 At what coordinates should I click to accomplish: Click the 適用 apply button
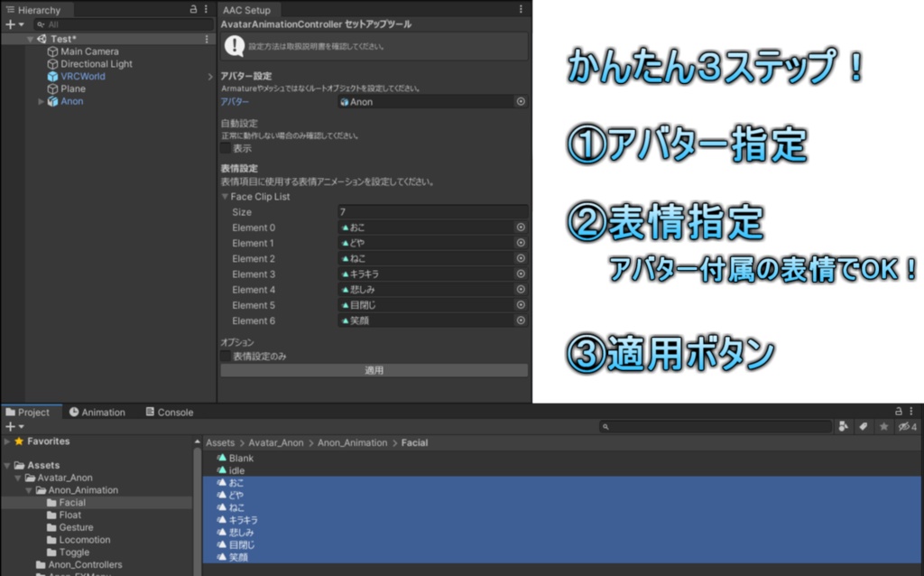coord(376,369)
